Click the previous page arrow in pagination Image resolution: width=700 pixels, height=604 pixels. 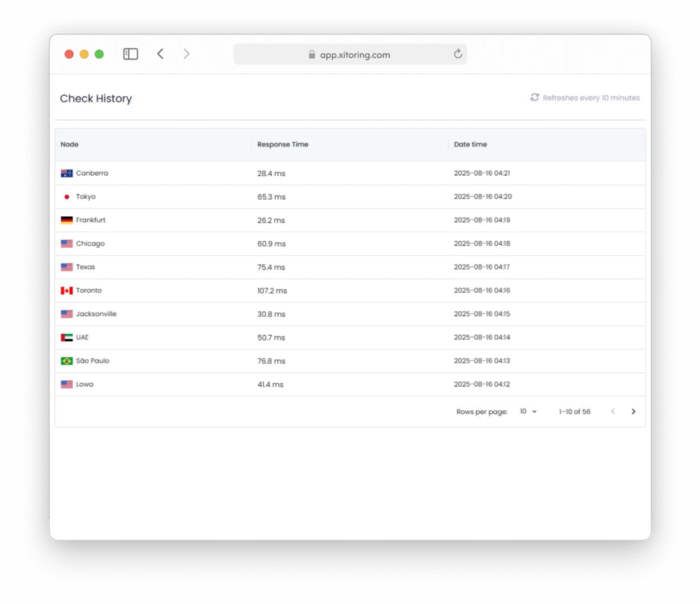coord(612,412)
